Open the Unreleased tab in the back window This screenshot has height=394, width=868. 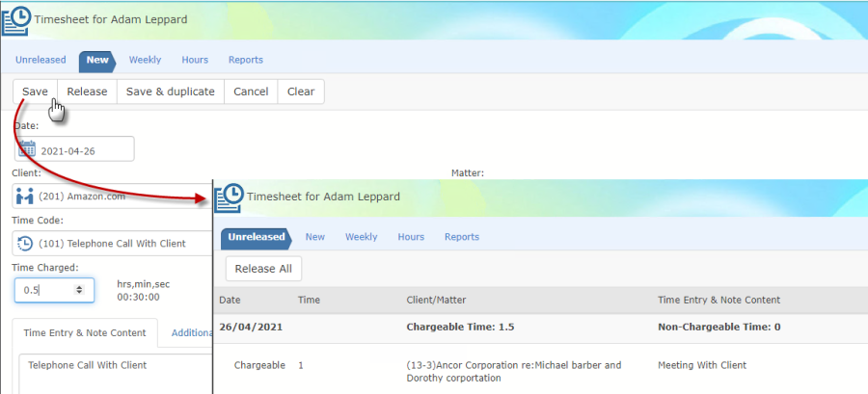pos(41,60)
